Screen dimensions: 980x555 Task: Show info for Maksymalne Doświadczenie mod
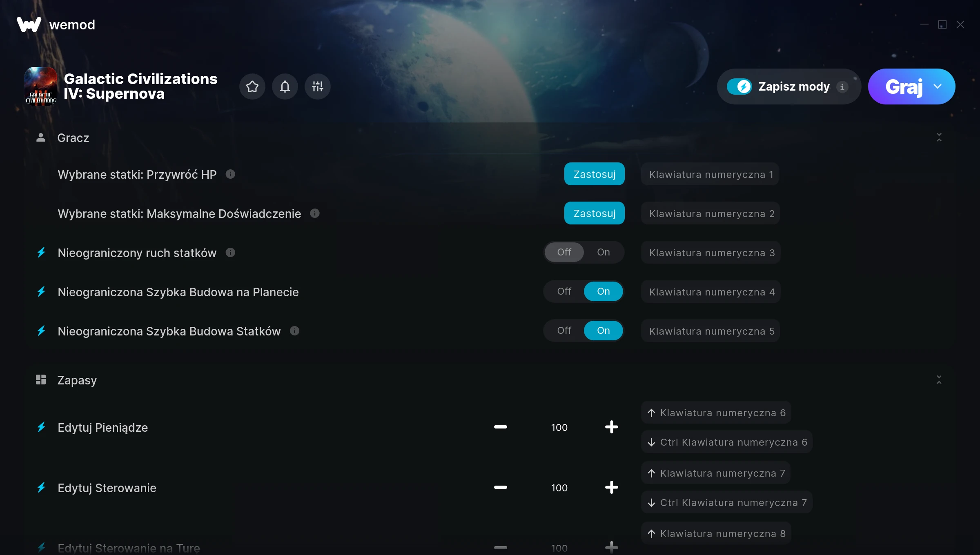click(314, 213)
